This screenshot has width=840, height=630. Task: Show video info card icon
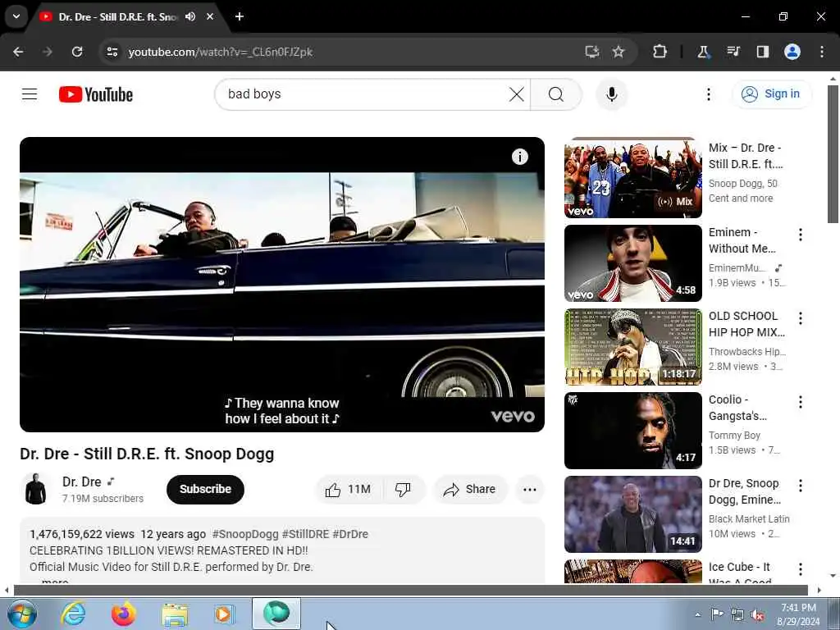click(x=519, y=157)
